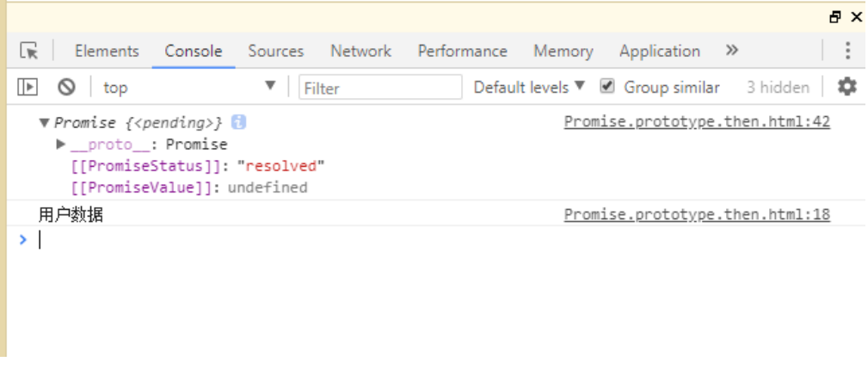
Task: Switch to the Elements tab
Action: tap(107, 51)
